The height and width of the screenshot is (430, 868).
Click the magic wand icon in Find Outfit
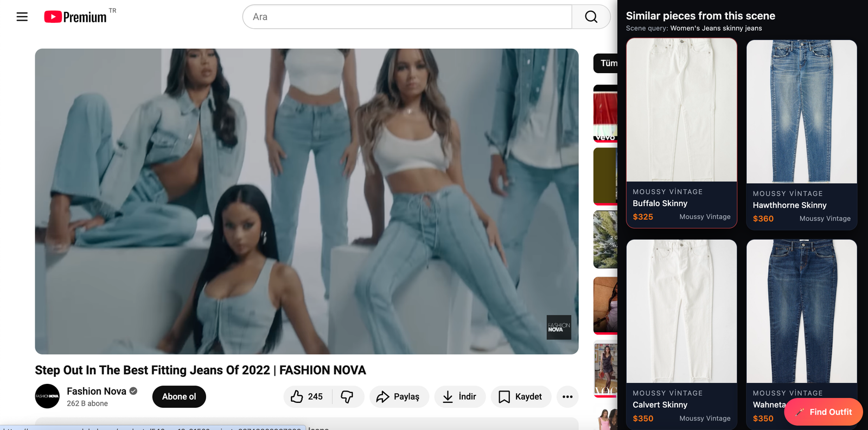click(x=800, y=412)
